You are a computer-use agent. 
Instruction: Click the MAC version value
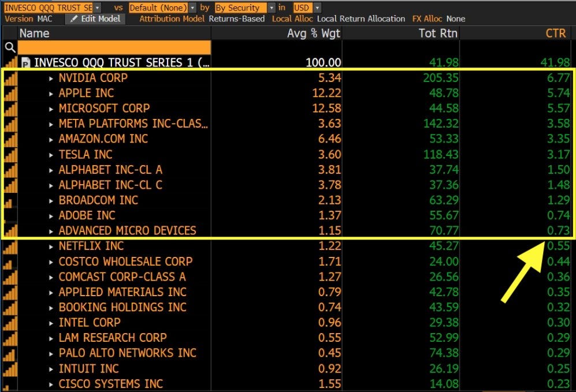45,18
